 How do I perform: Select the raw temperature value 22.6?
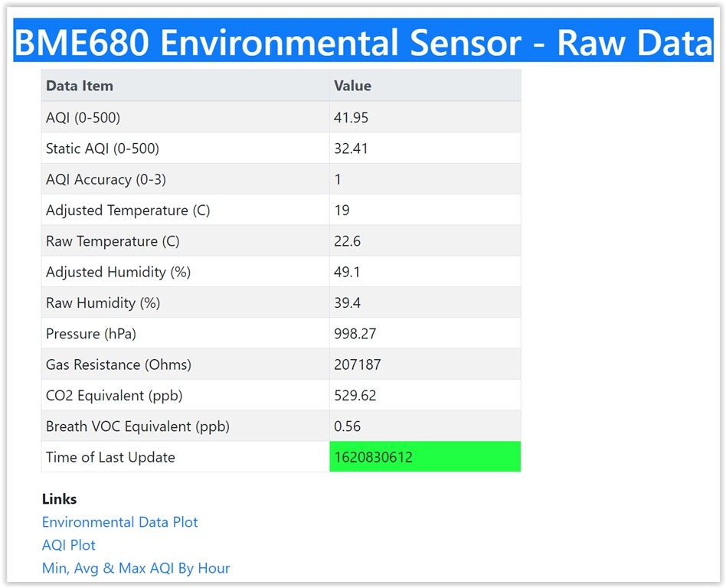(x=347, y=241)
